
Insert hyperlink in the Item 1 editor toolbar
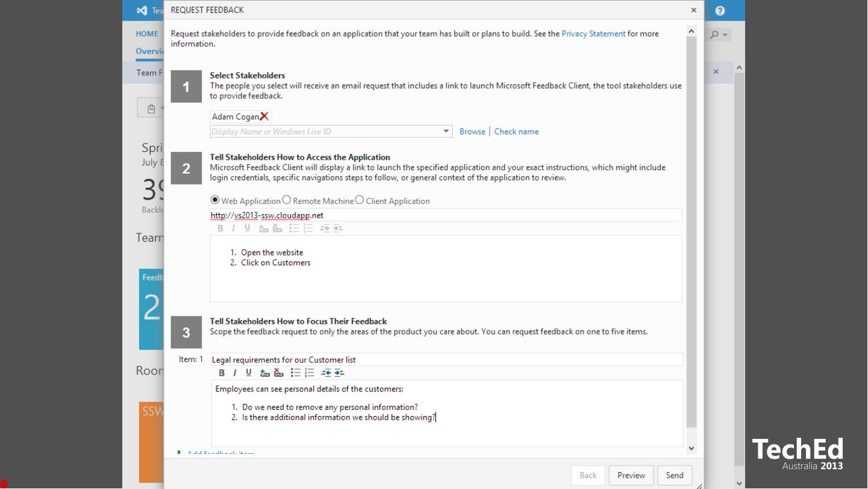[264, 373]
